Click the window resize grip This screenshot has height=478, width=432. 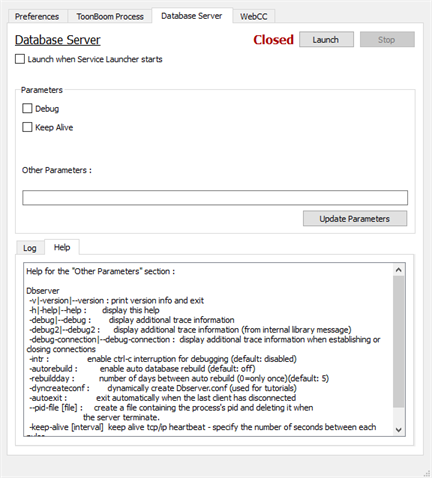click(x=427, y=473)
